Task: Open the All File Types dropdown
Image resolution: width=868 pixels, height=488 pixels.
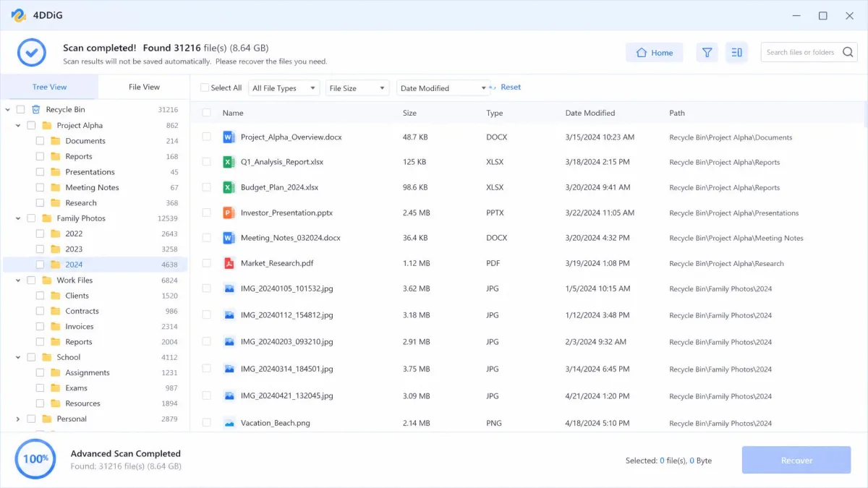Action: 284,88
